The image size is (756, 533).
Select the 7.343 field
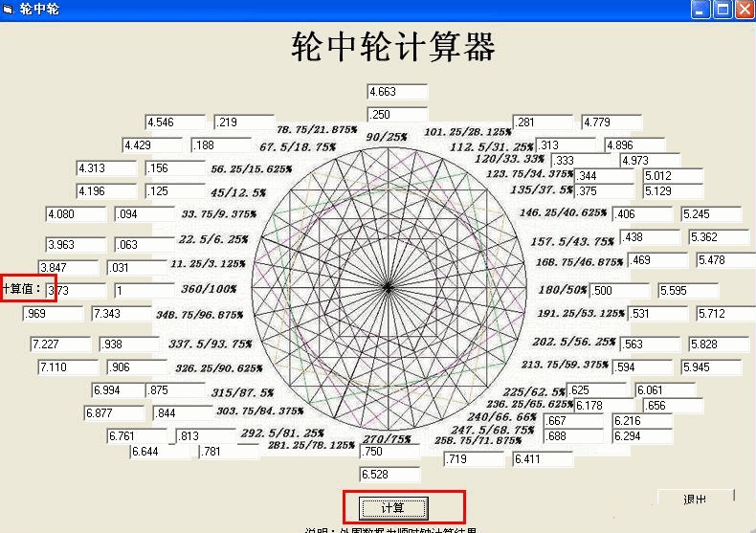(x=122, y=314)
